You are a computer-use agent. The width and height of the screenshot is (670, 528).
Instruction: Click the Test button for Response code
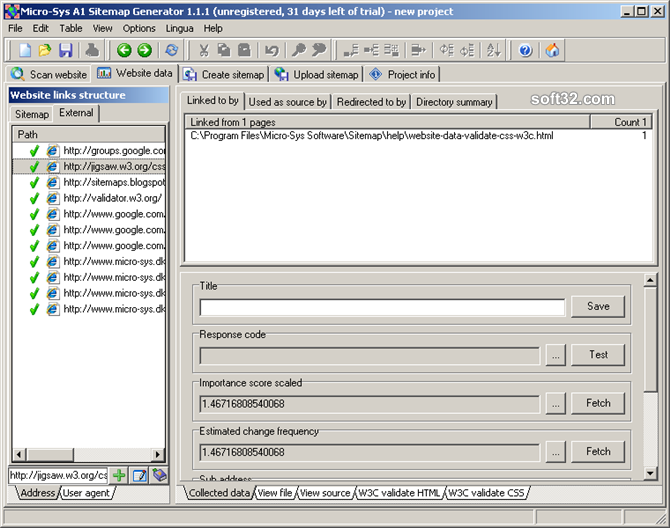[x=598, y=355]
